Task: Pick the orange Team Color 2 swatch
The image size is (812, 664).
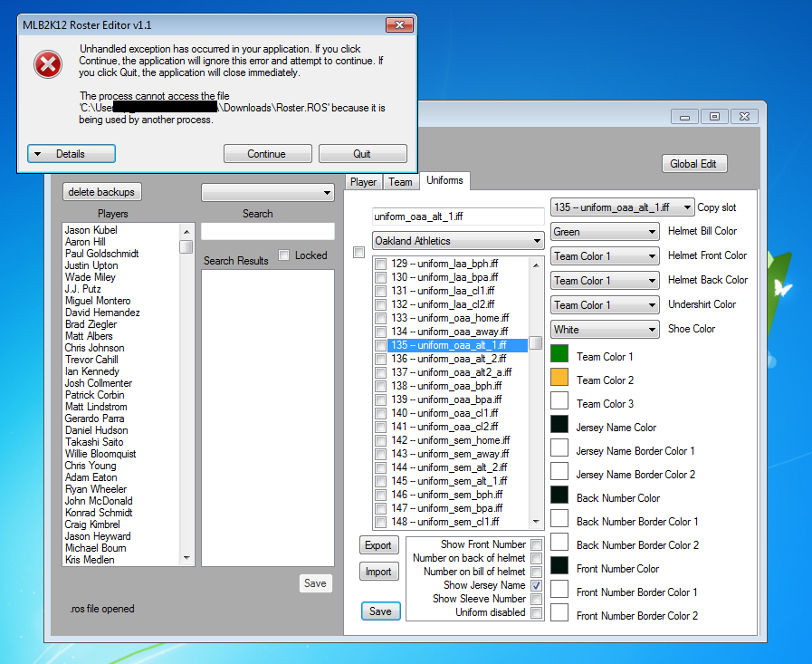Action: pos(559,377)
